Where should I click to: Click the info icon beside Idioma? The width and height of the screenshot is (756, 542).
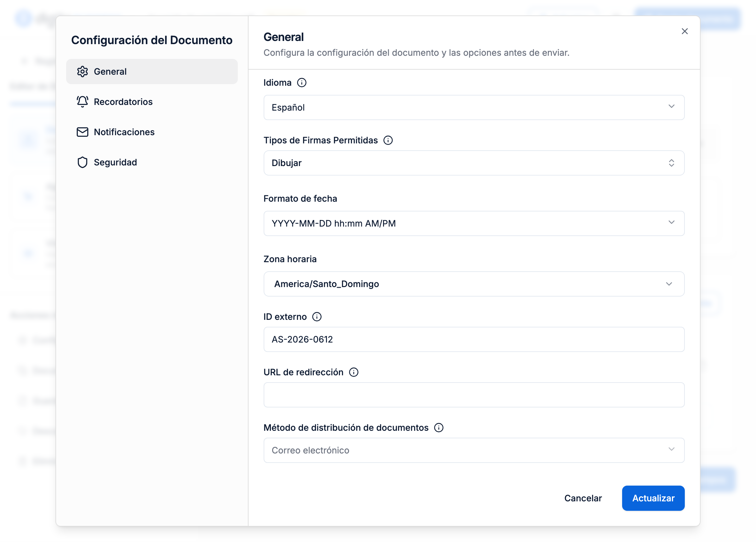(302, 83)
